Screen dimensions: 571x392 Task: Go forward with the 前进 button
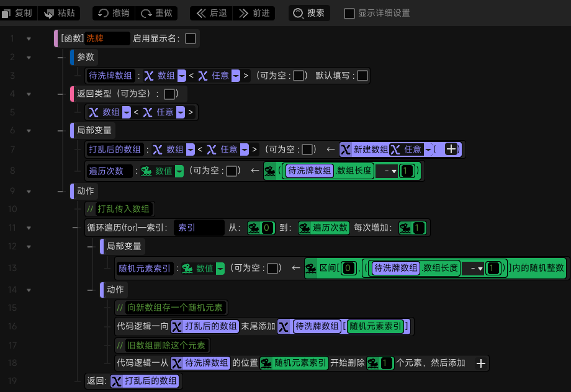[x=254, y=13]
